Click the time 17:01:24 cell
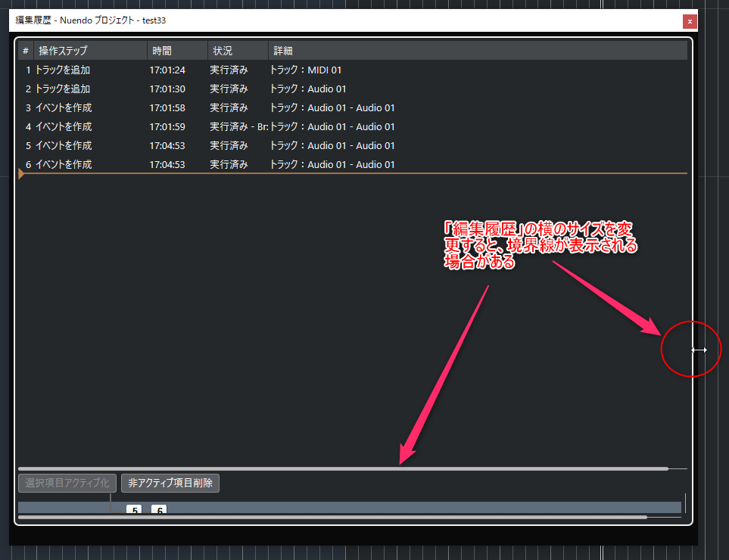This screenshot has width=729, height=560. tap(167, 70)
